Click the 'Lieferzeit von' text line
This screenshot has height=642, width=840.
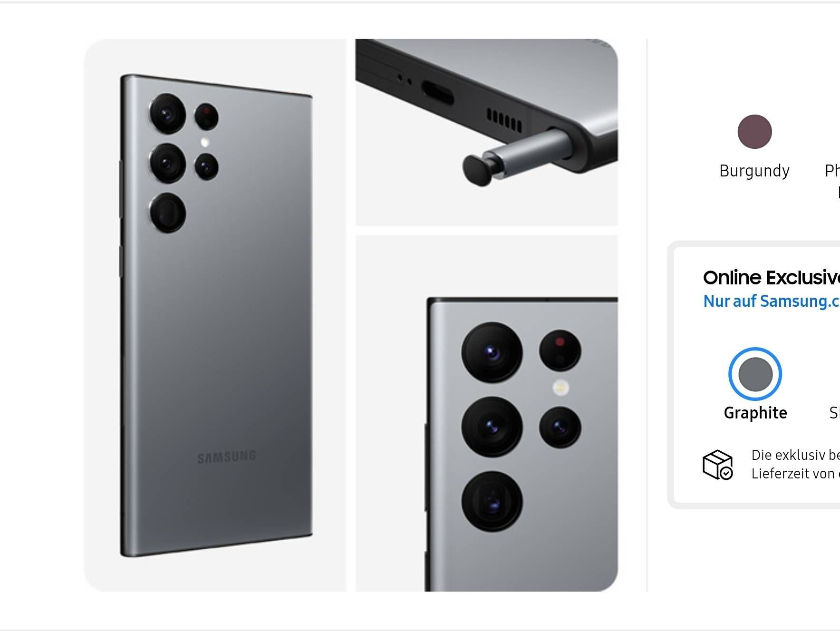click(796, 474)
